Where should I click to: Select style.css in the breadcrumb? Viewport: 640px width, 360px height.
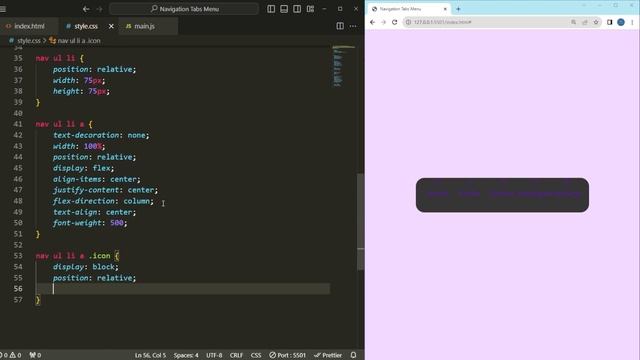coord(29,40)
